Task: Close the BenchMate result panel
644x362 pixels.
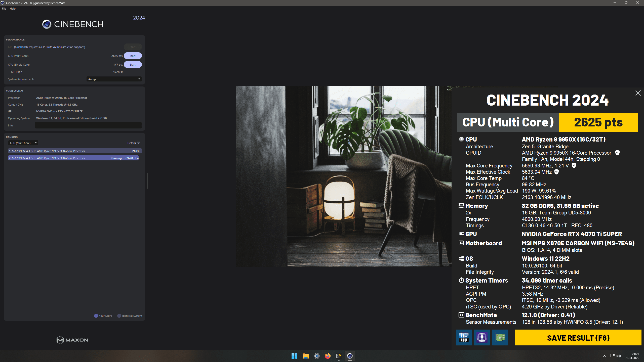Action: click(x=638, y=93)
